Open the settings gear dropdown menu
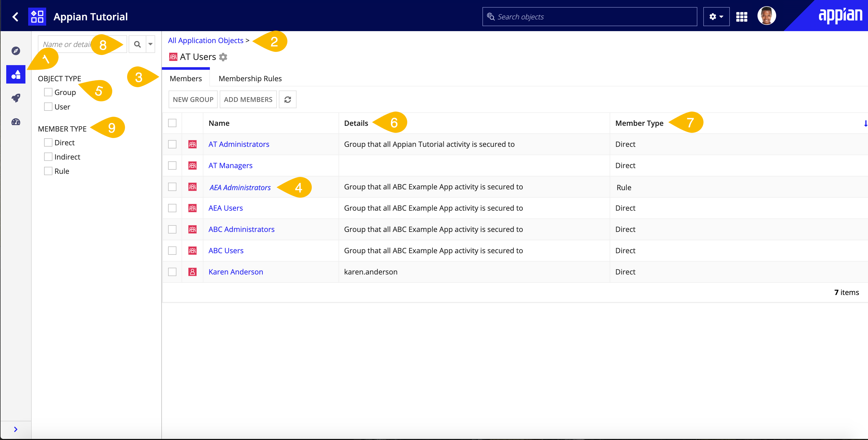The width and height of the screenshot is (868, 440). 716,17
